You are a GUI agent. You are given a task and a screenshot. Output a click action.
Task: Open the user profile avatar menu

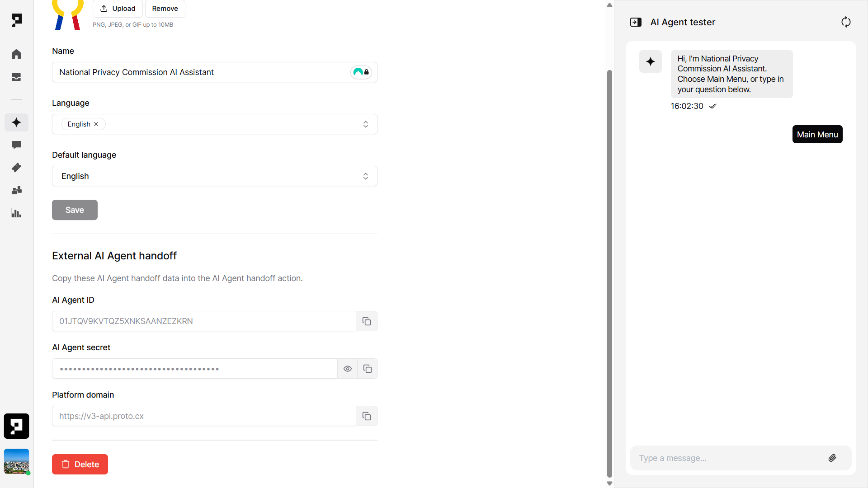pos(16,461)
